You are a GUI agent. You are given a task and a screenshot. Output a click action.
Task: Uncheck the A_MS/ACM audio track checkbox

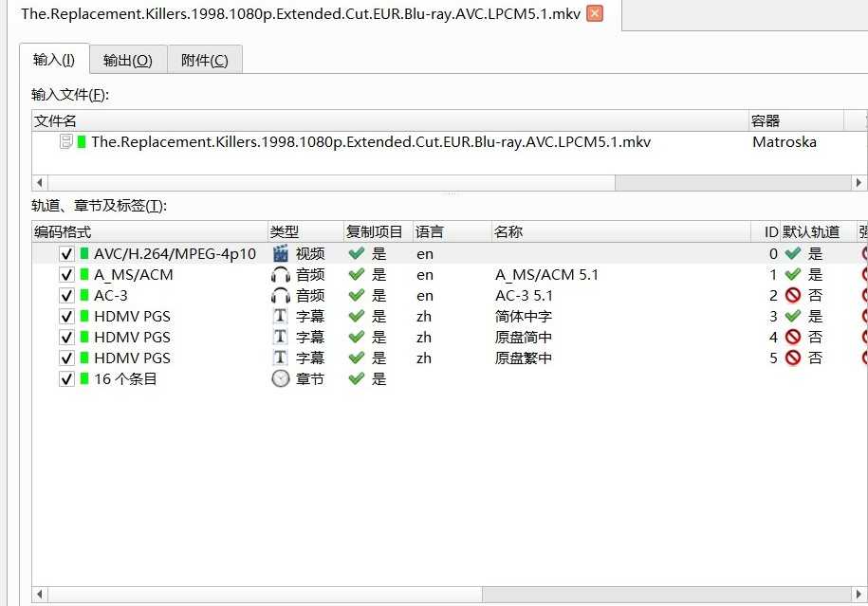(66, 275)
